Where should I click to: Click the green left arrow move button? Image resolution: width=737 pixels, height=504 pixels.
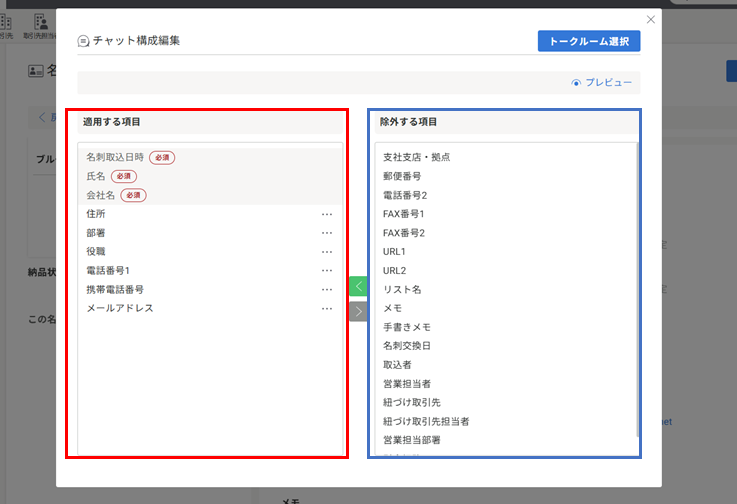click(x=359, y=286)
